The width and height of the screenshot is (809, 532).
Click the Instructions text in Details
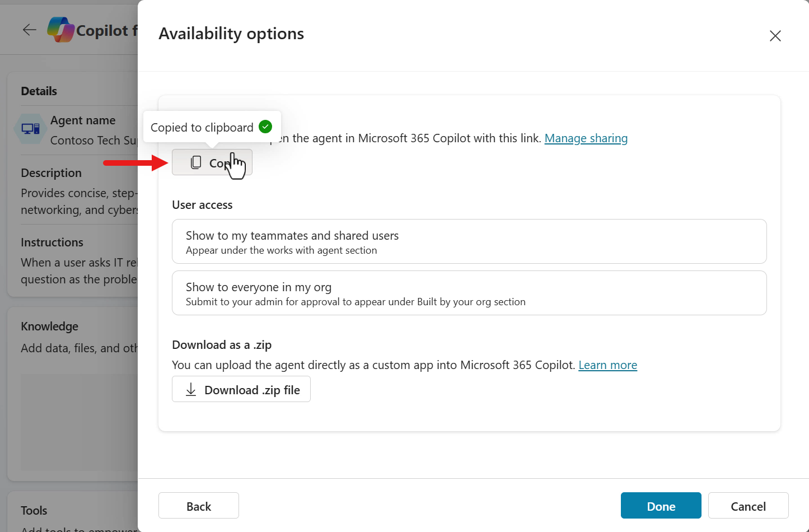tap(78, 270)
